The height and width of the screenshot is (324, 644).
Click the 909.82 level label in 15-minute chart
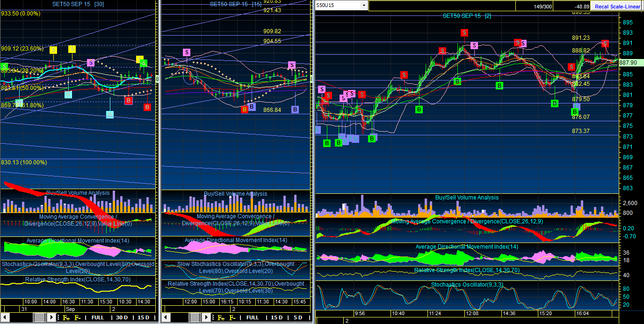[272, 31]
